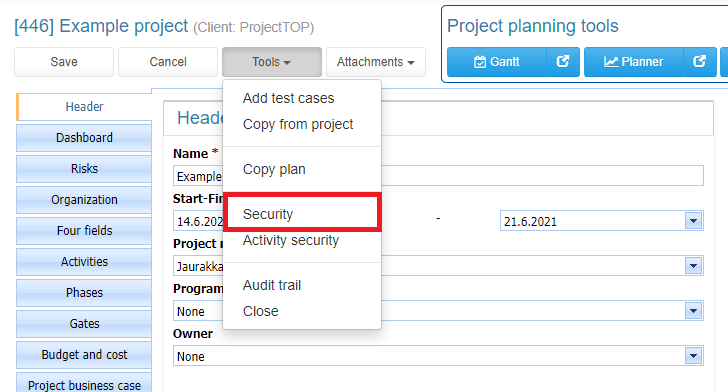Screen dimensions: 728x392
Task: Open Planner in new window icon
Action: click(700, 62)
